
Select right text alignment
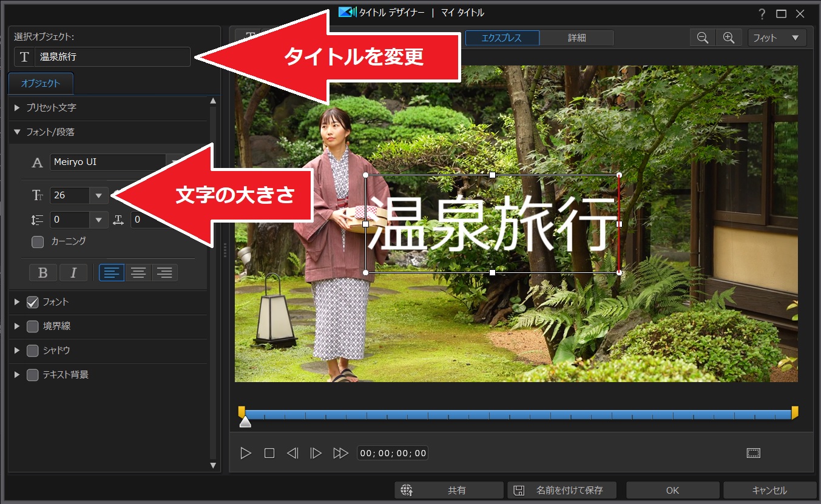pos(164,272)
